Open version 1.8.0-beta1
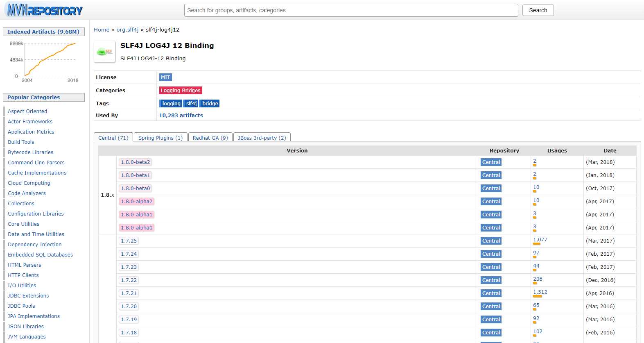This screenshot has width=644, height=343. click(136, 175)
